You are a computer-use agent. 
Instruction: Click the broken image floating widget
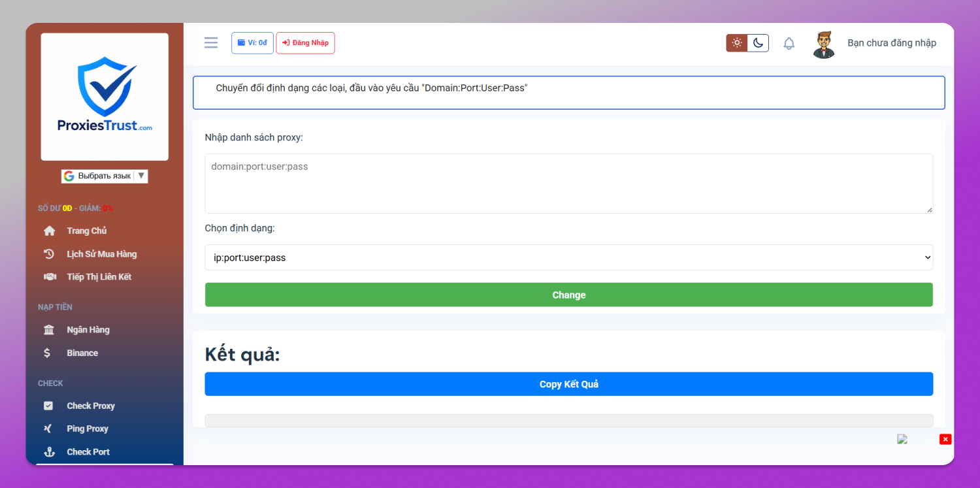pyautogui.click(x=902, y=439)
